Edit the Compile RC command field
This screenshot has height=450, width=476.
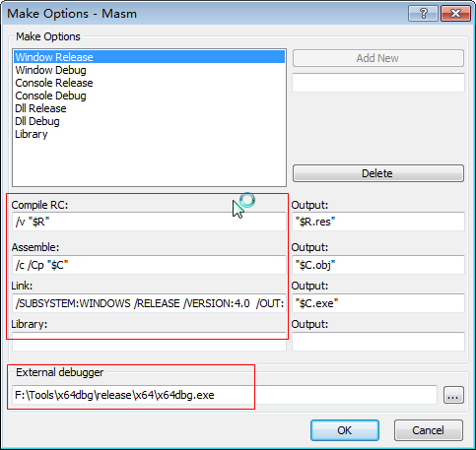[149, 222]
